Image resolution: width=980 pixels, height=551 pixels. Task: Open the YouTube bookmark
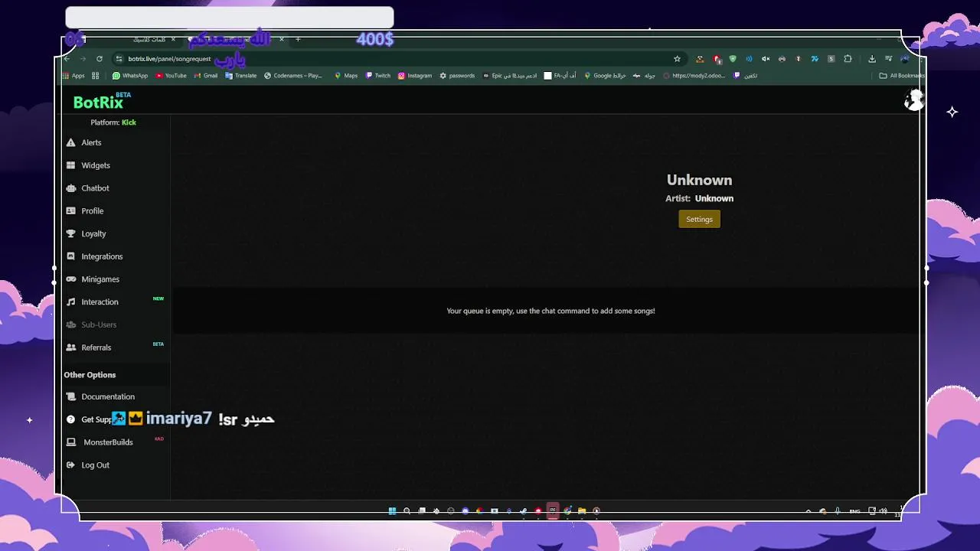point(171,76)
